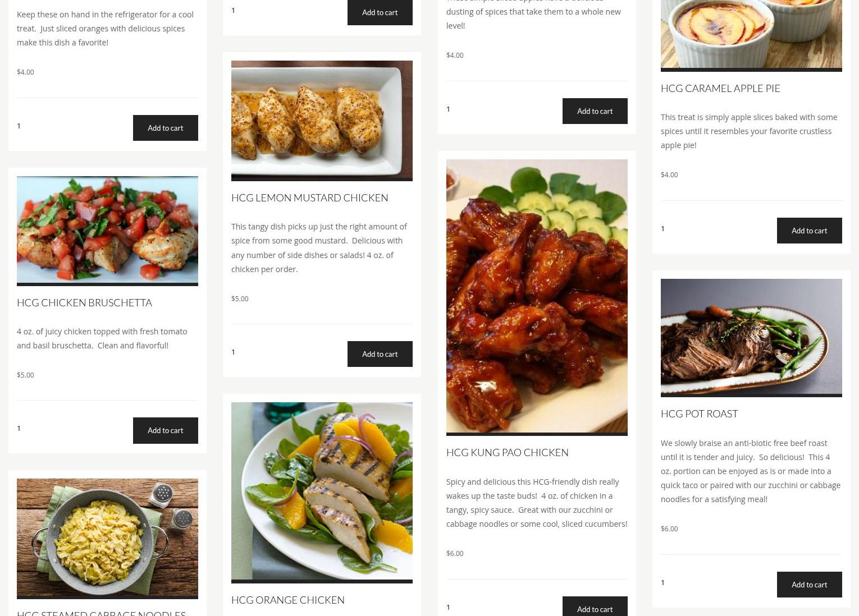Open the HCG Orange Chicken photo
This screenshot has height=616, width=859.
(322, 493)
